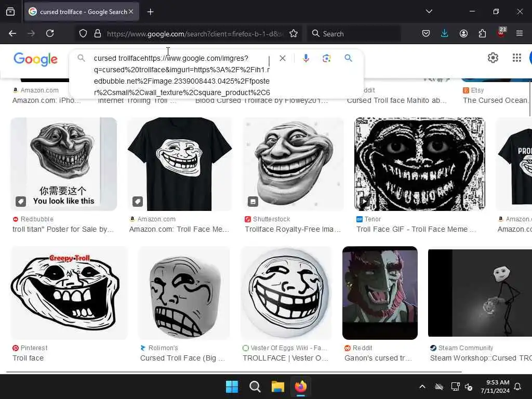Click the Firefox Search box
Viewport: 532px width, 399px height.
coord(354,34)
